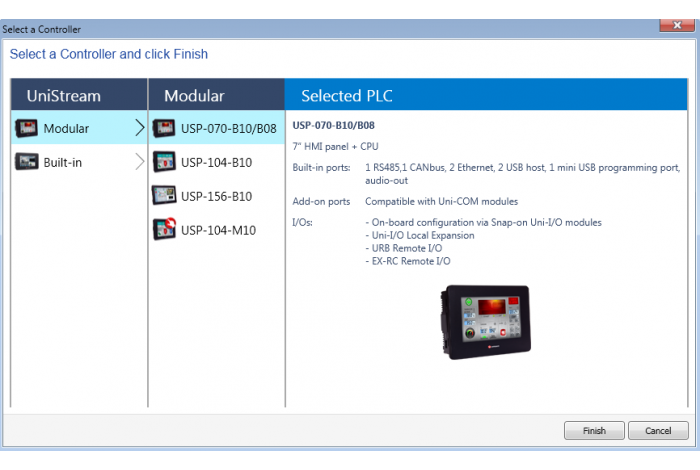The image size is (700, 470).
Task: Click the USP-156-B10 controller icon
Action: point(164,196)
